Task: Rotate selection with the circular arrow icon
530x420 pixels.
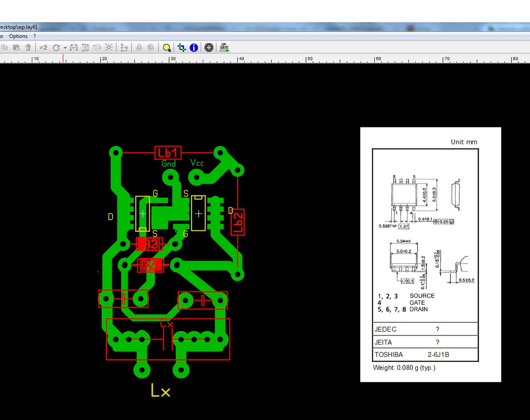Action: pos(56,48)
